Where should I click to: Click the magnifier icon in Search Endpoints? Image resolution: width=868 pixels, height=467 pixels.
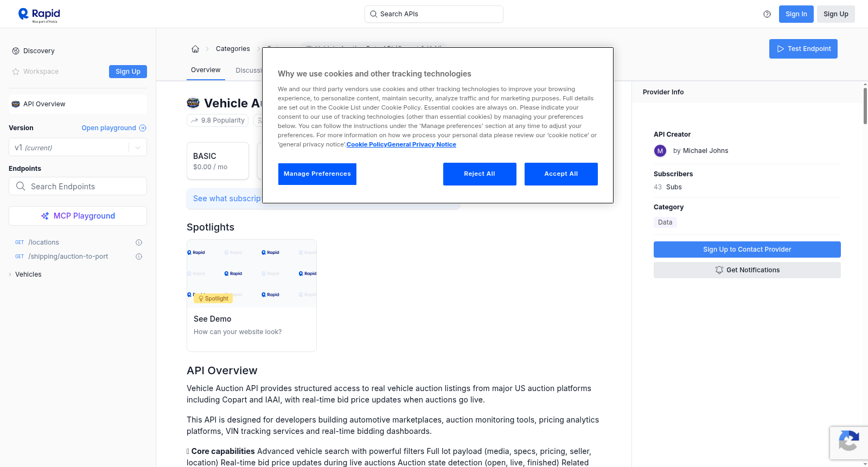click(21, 186)
